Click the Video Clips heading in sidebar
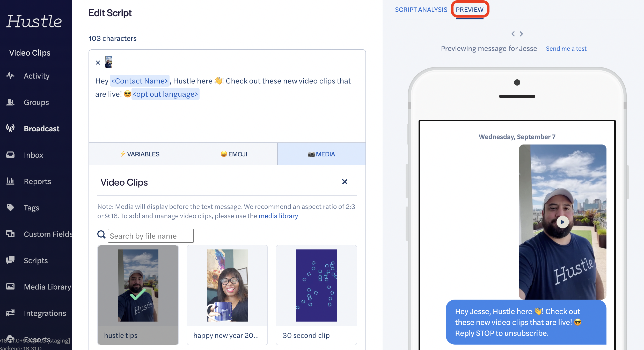The height and width of the screenshot is (350, 644). point(30,53)
